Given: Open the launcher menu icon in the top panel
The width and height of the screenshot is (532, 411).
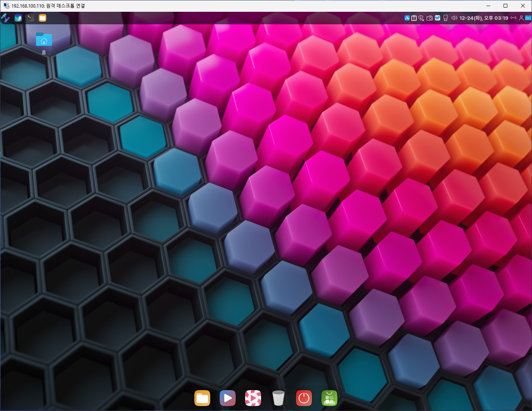Looking at the screenshot, I should click(x=5, y=18).
